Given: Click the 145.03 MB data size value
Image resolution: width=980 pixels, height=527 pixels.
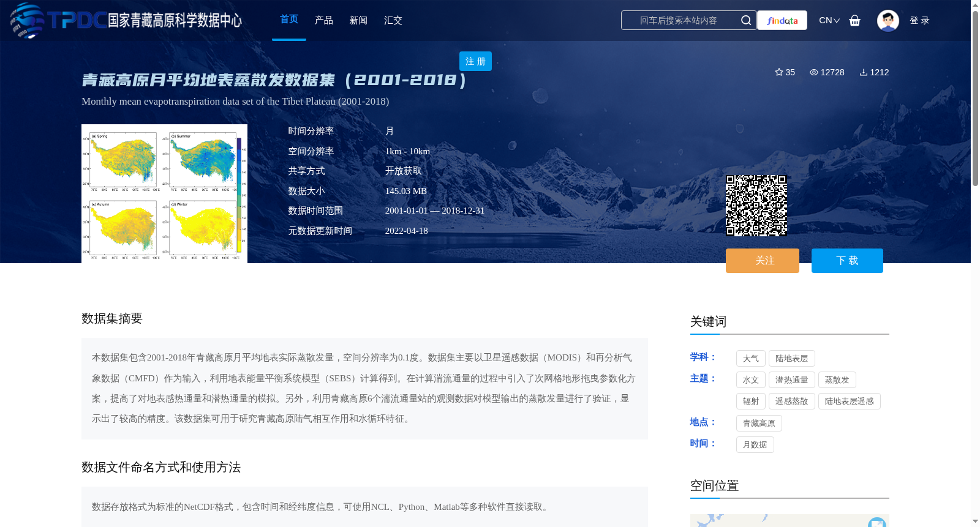Looking at the screenshot, I should [x=406, y=191].
